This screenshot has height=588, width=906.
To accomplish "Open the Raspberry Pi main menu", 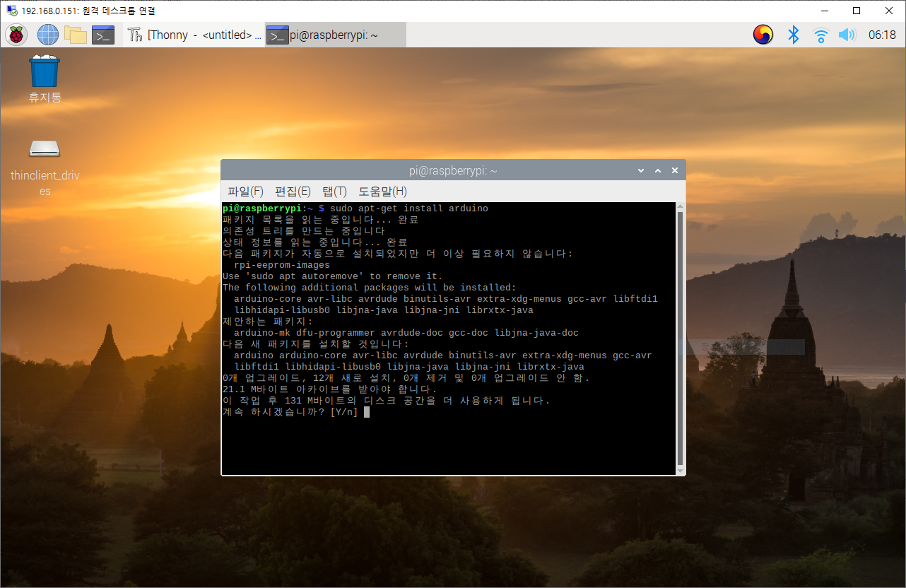I will point(16,34).
